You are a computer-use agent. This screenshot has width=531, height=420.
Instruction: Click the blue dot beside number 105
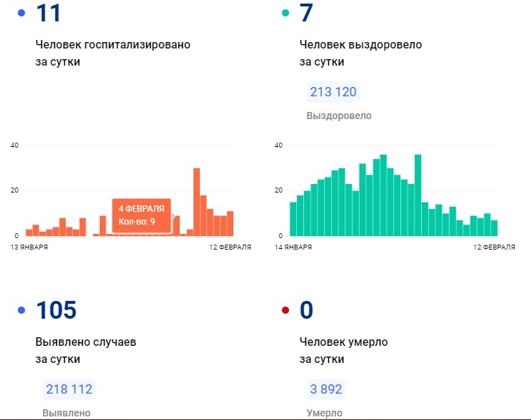21,310
